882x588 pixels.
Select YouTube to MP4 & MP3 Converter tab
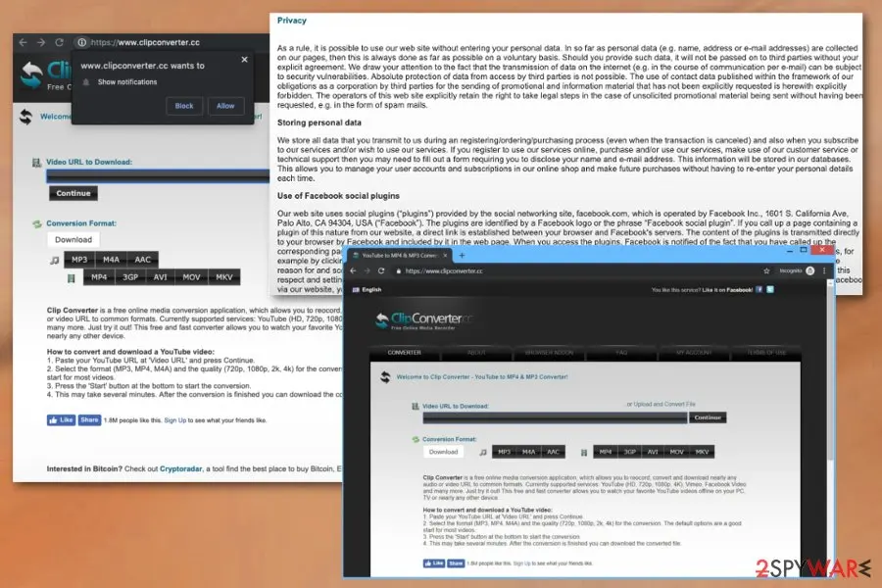point(400,256)
